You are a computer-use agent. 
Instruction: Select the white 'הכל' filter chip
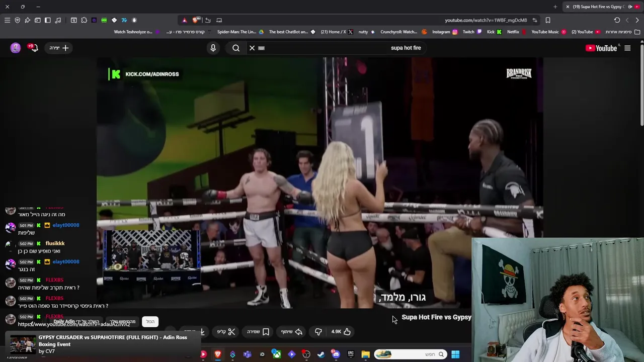click(x=150, y=322)
